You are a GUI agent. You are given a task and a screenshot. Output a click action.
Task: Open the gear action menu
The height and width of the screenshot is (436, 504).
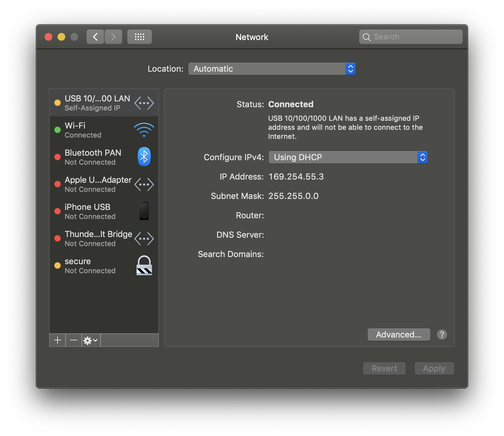(x=91, y=340)
